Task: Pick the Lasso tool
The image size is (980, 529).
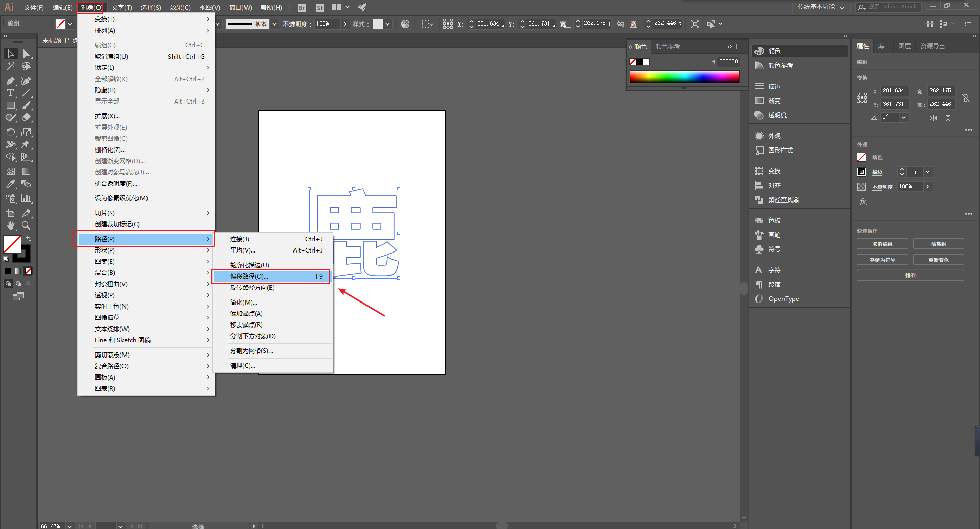Action: click(26, 66)
